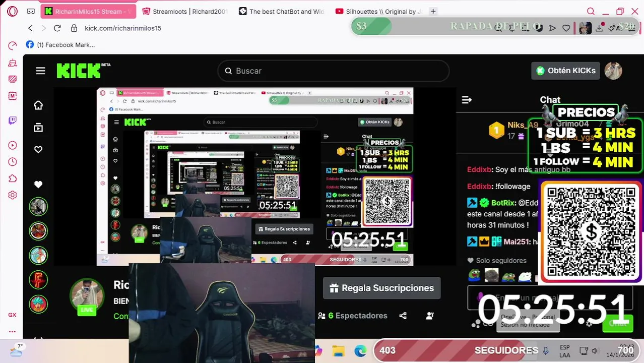644x363 pixels.
Task: Open History clock in Opera sidebar
Action: 13,162
